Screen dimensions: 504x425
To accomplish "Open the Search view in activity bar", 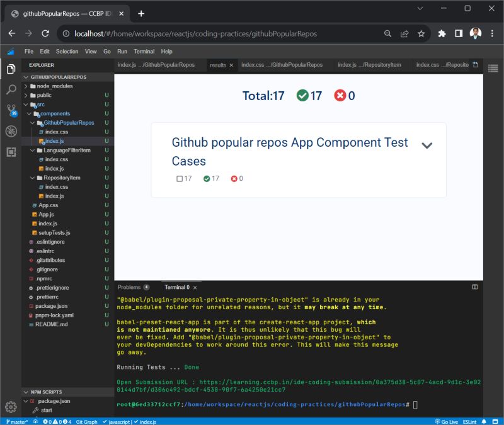I will (x=11, y=89).
